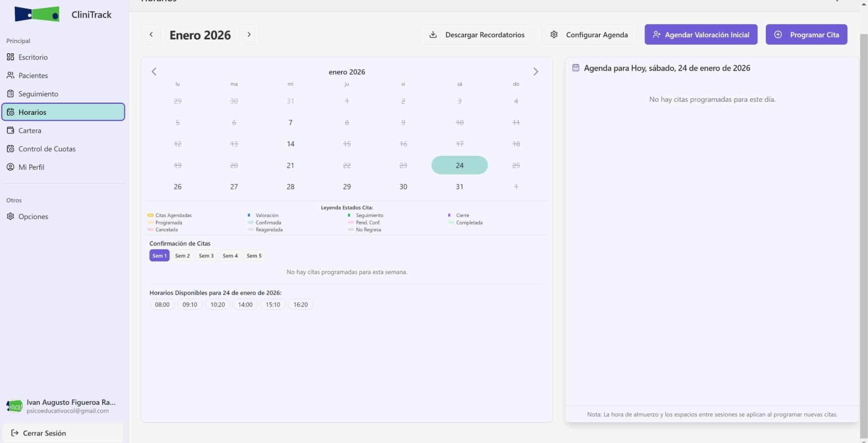Open Opciones settings

(33, 216)
